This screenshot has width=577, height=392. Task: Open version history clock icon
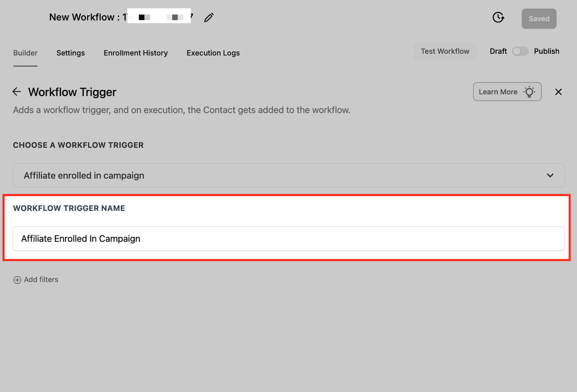(498, 17)
